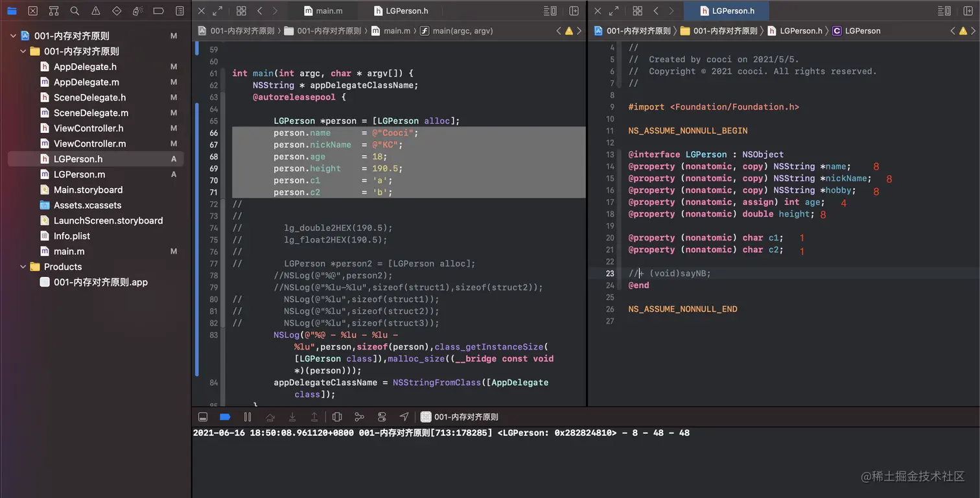Expand the right editor to full size
Screen dimensions: 980x498
point(614,11)
